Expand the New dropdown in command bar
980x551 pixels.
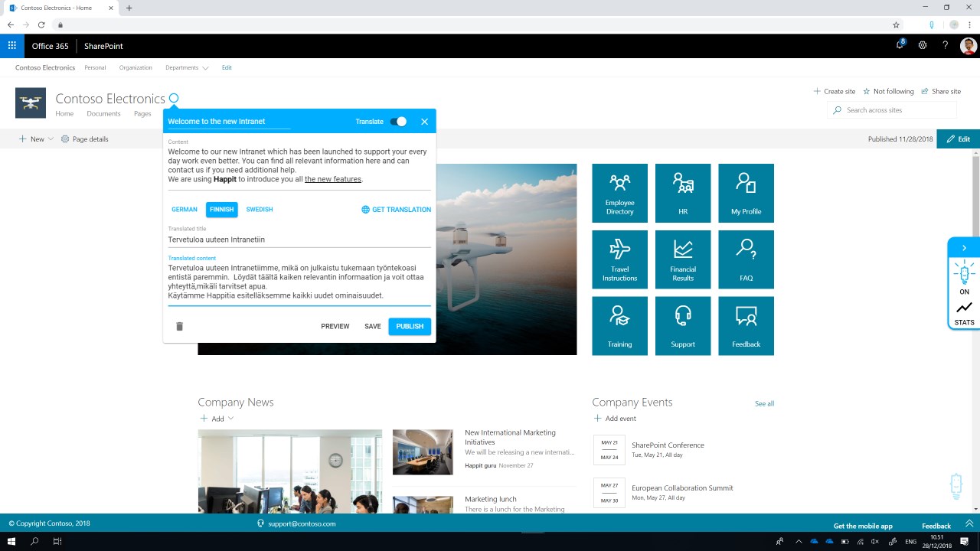(x=36, y=139)
